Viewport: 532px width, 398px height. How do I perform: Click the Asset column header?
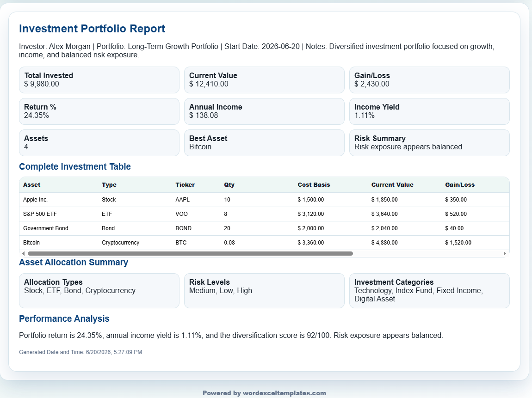coord(31,185)
